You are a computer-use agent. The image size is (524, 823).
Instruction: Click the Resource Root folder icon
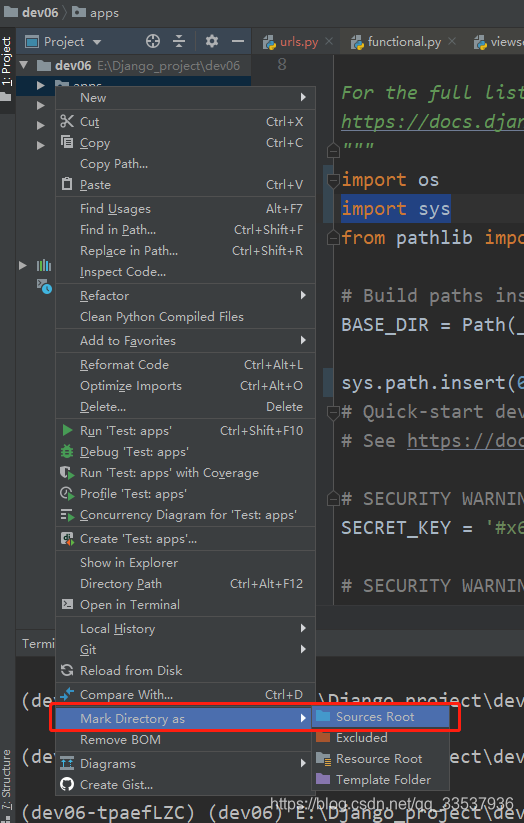click(323, 758)
